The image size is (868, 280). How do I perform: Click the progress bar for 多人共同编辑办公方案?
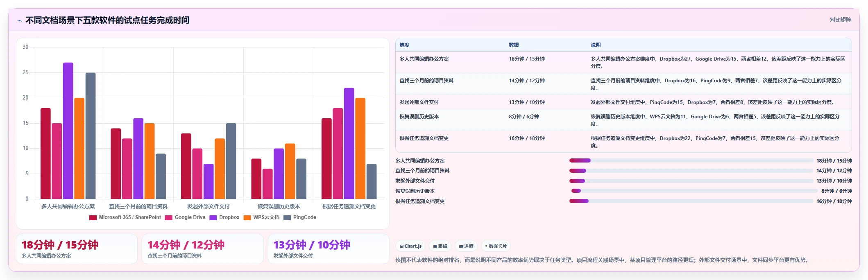[691, 160]
